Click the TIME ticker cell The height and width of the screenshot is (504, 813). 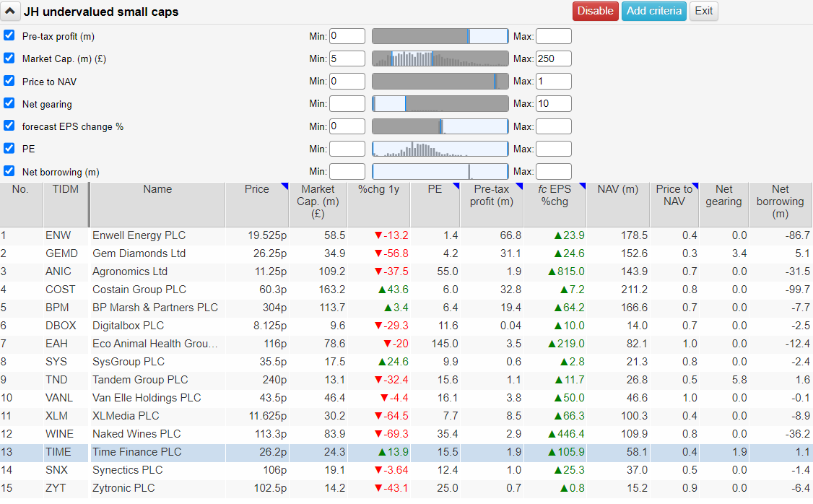66,452
